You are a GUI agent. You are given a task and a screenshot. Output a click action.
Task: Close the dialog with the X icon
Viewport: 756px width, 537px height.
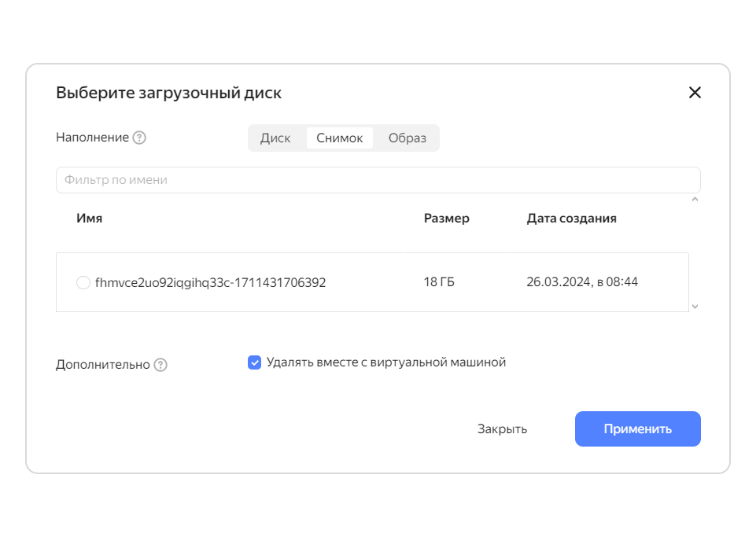click(x=695, y=93)
